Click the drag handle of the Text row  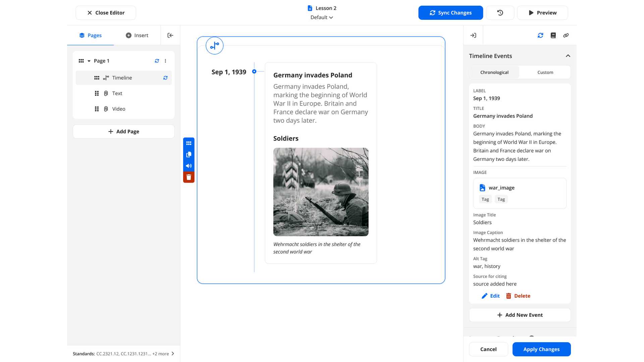[x=97, y=93]
